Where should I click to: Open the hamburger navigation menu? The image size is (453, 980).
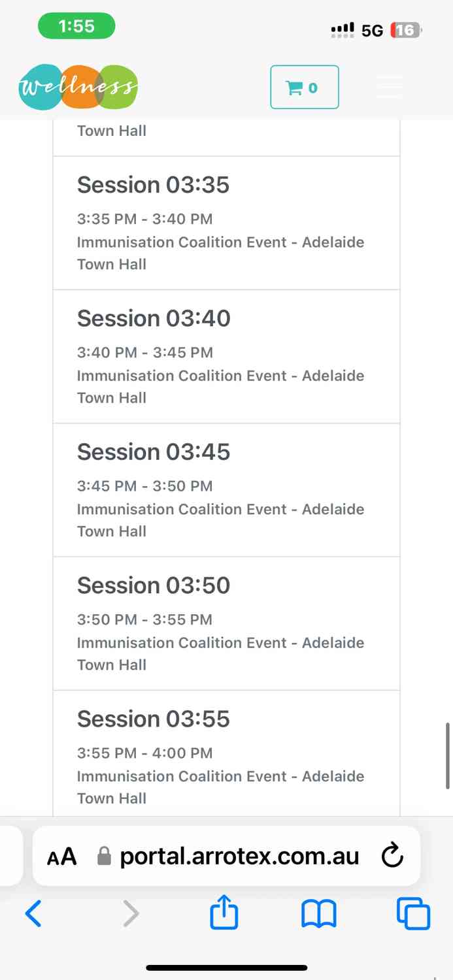[x=390, y=87]
